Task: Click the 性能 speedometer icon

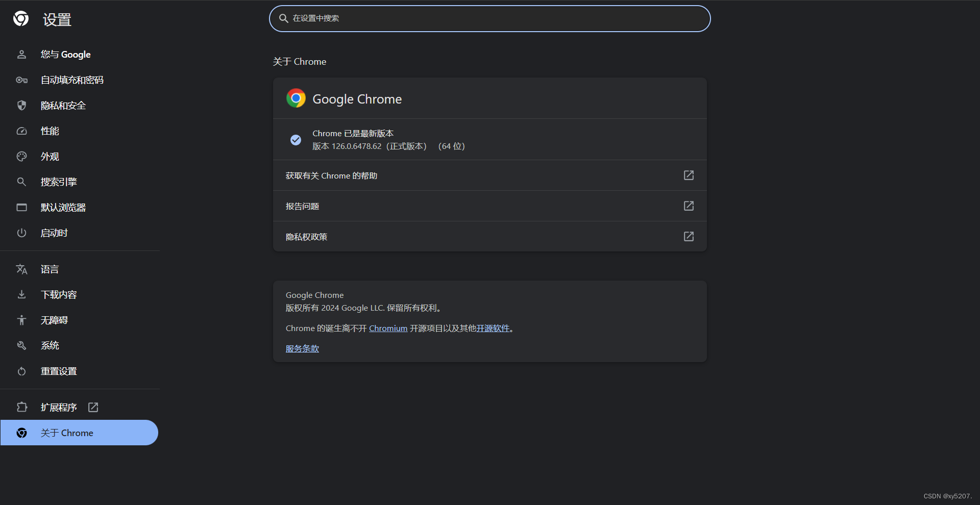Action: (21, 131)
